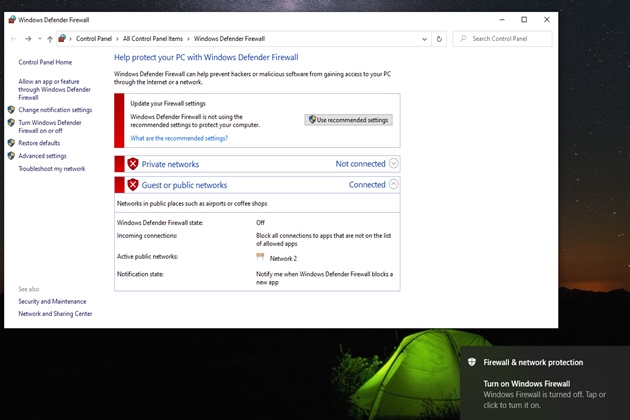This screenshot has height=420, width=630.
Task: Click the Search Control Panel field
Action: (502, 39)
